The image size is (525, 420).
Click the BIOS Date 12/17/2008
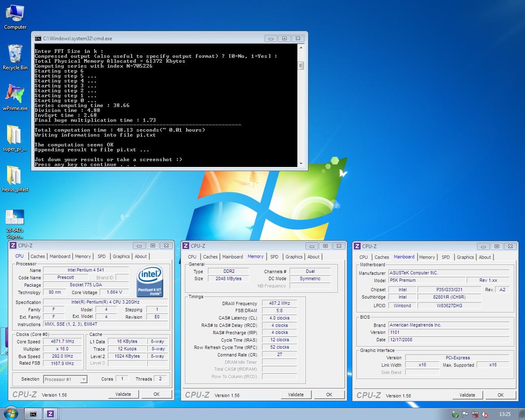pos(449,340)
